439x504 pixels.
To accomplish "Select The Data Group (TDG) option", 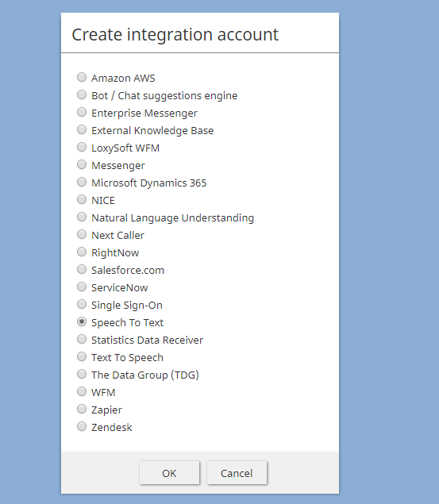I will (82, 374).
